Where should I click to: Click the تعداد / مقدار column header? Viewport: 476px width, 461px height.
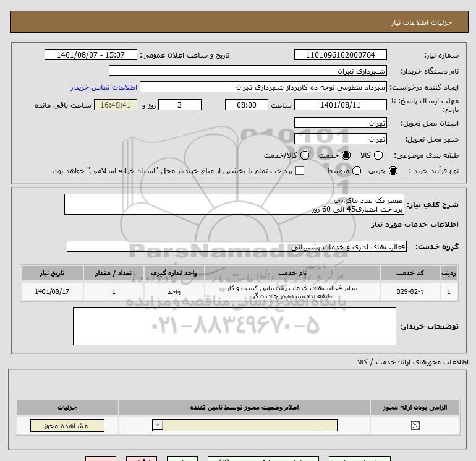coord(114,273)
